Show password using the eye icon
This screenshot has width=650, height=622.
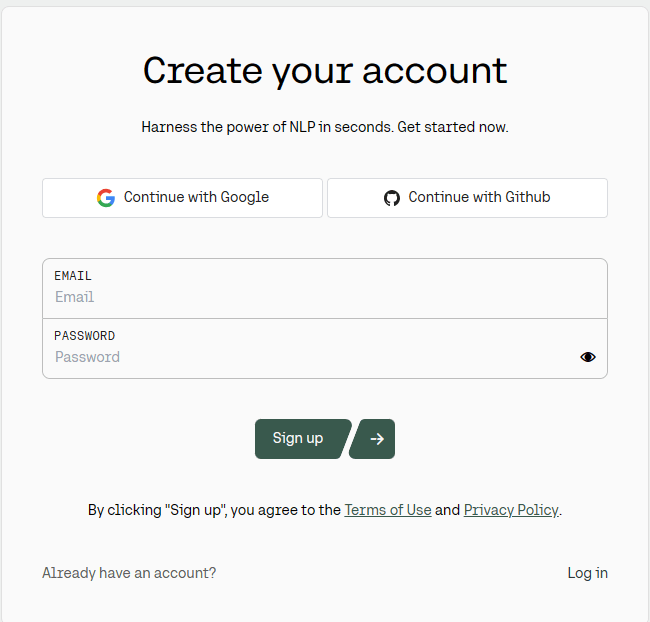point(588,357)
